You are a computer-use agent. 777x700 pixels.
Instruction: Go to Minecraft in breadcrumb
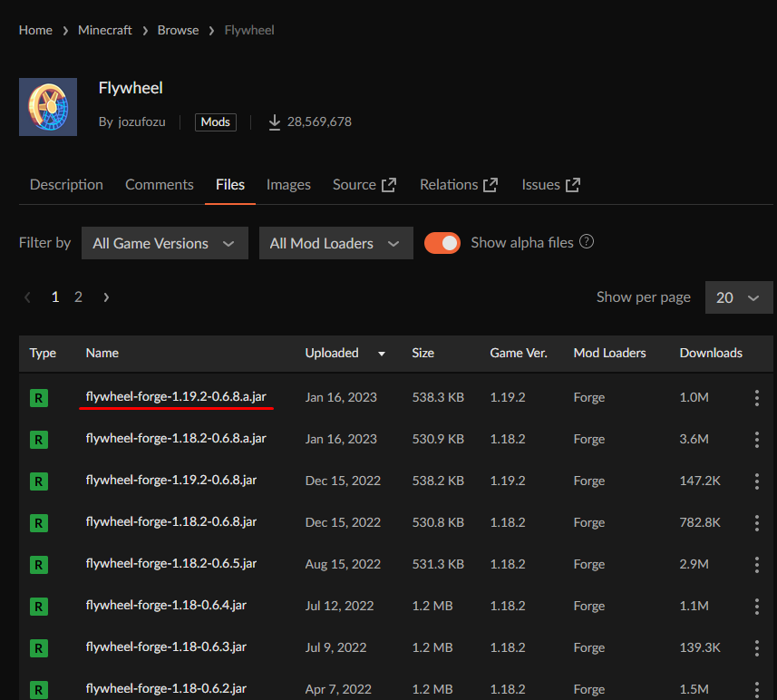click(x=104, y=30)
